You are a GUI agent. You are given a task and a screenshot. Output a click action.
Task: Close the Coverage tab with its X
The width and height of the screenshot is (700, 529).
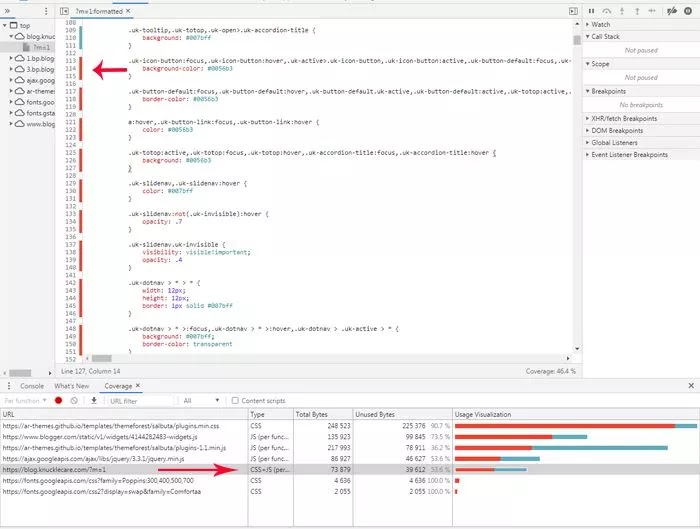pos(138,385)
